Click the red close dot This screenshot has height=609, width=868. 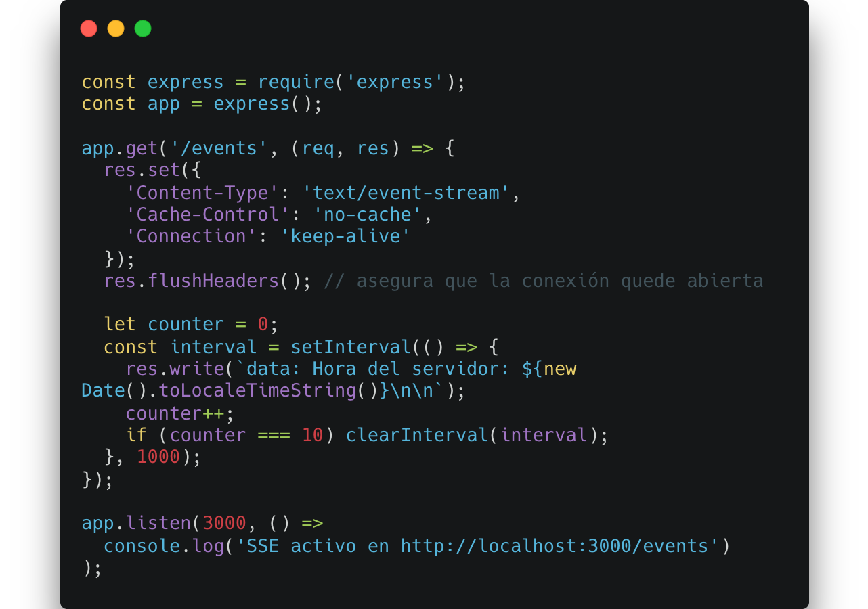pyautogui.click(x=89, y=28)
